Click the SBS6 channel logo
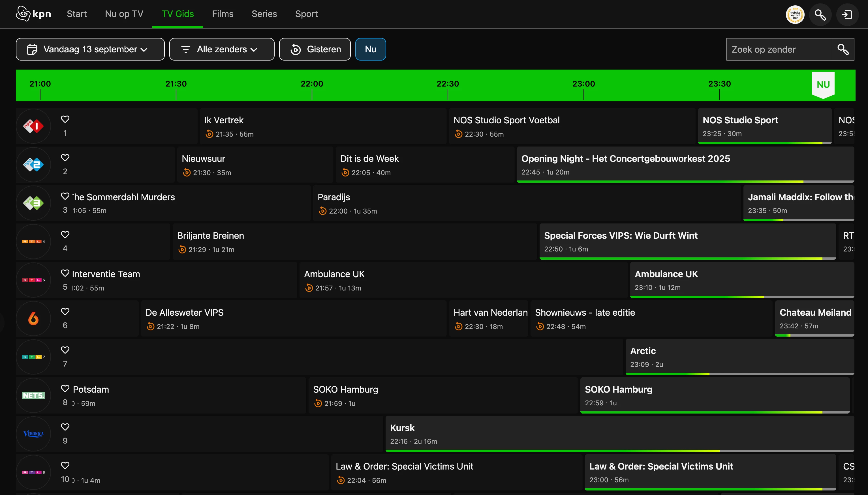This screenshot has height=495, width=868. (x=33, y=318)
